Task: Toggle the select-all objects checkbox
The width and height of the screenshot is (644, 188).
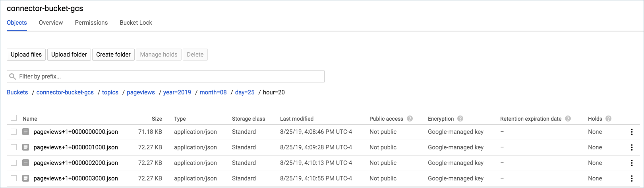Action: [14, 118]
